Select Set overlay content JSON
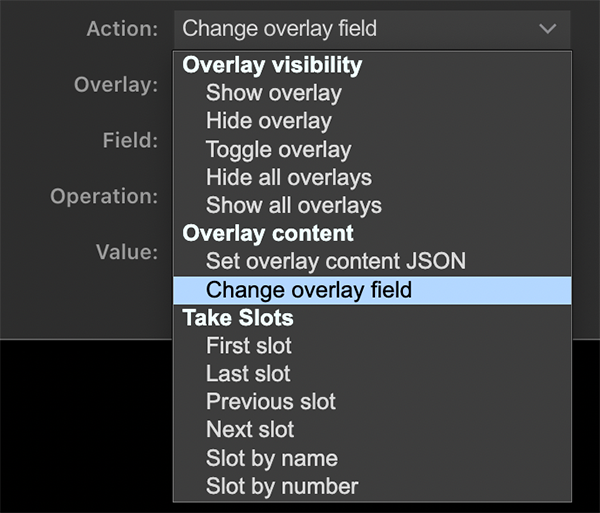The image size is (600, 513). coord(335,262)
